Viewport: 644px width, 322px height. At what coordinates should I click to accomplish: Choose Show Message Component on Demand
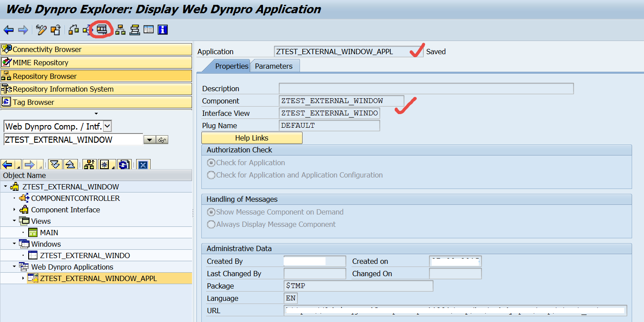pyautogui.click(x=212, y=212)
